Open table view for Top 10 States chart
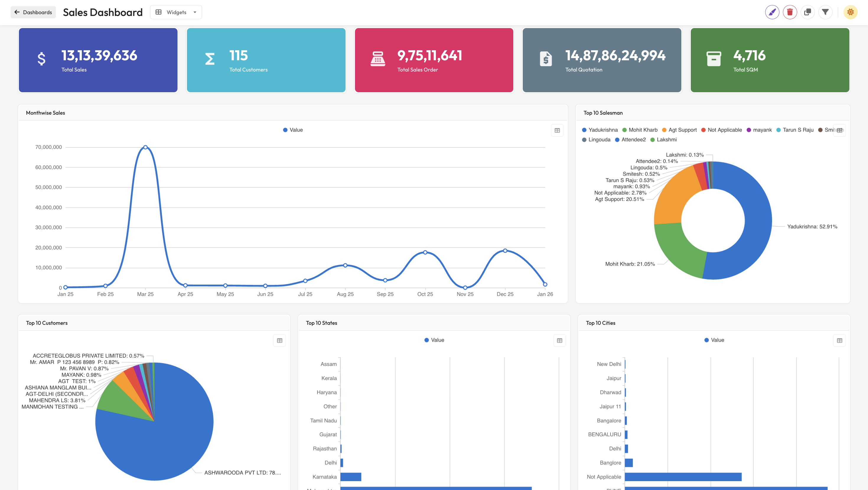This screenshot has width=868, height=490. pyautogui.click(x=559, y=340)
